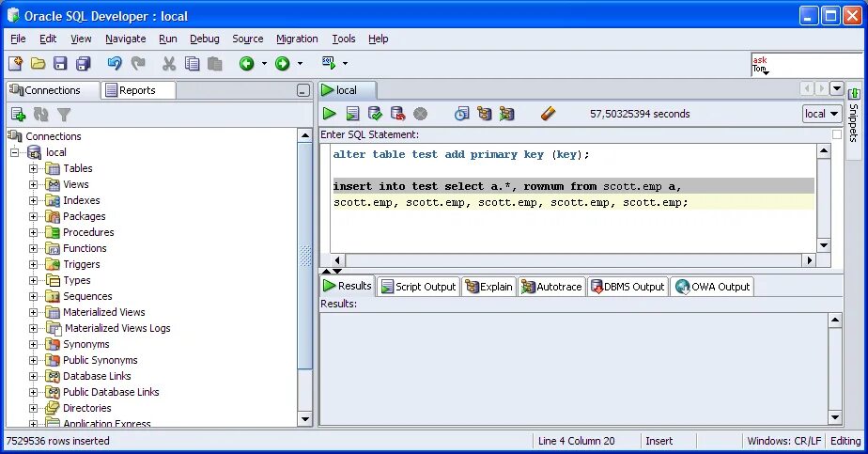Open the local connection combo box
This screenshot has width=868, height=454.
tap(821, 114)
